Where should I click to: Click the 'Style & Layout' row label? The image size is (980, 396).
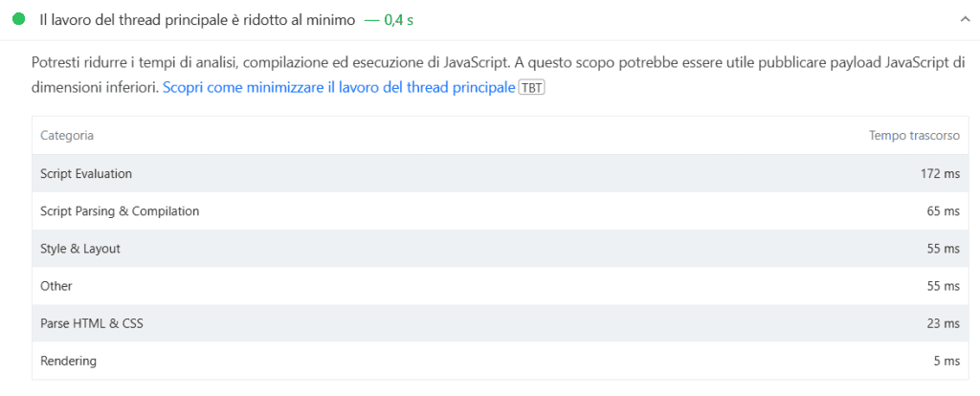pos(80,249)
